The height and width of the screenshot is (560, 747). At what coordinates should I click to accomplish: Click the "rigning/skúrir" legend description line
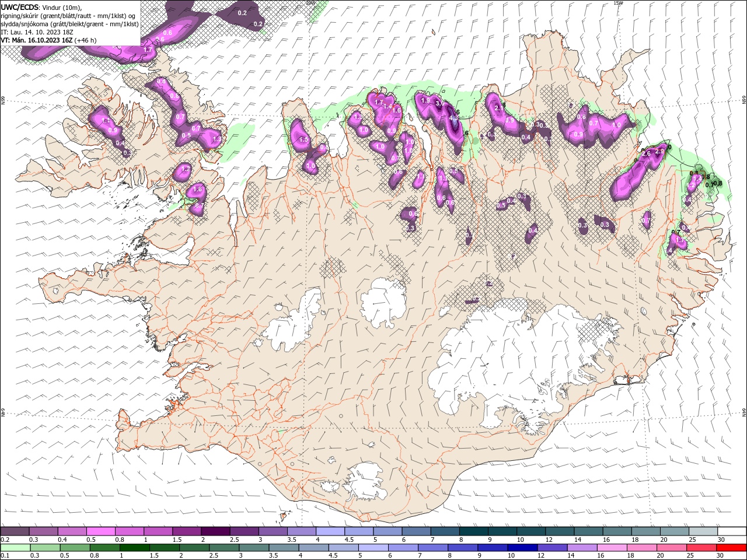click(68, 16)
